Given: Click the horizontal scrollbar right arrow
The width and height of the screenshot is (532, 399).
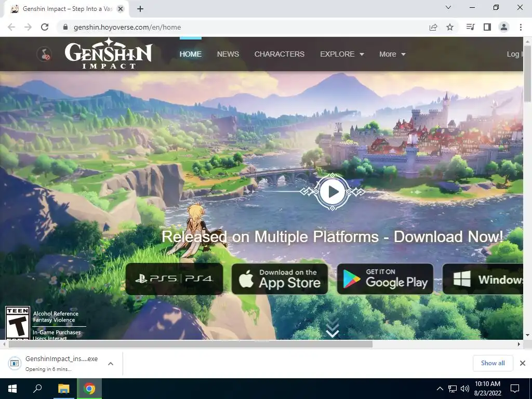Looking at the screenshot, I should pos(519,344).
